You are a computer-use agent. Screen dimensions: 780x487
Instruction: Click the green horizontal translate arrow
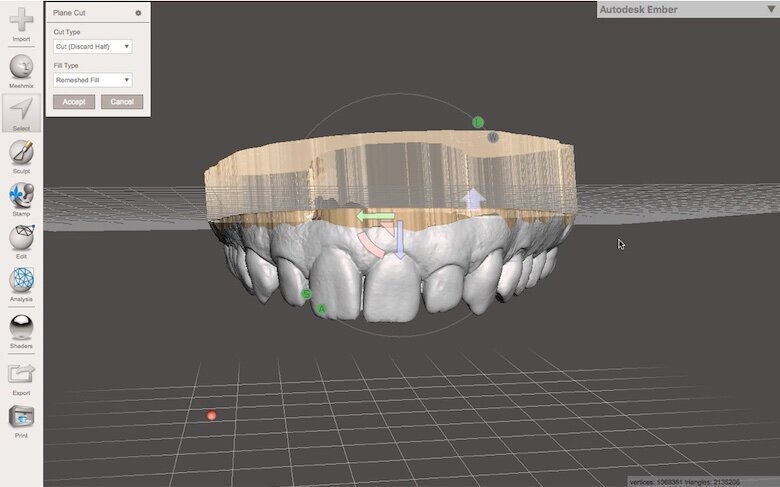point(376,217)
